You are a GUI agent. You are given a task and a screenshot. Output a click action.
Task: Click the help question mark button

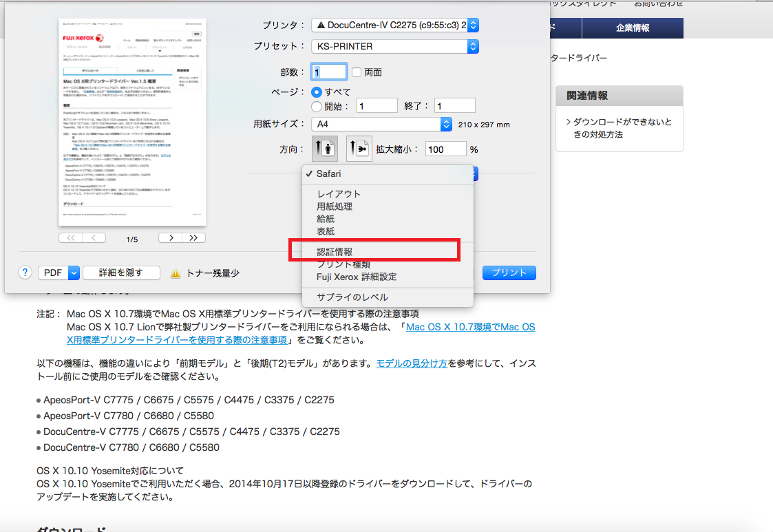click(25, 273)
